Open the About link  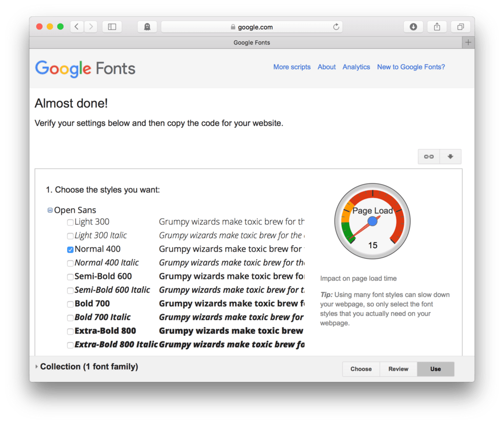[327, 67]
